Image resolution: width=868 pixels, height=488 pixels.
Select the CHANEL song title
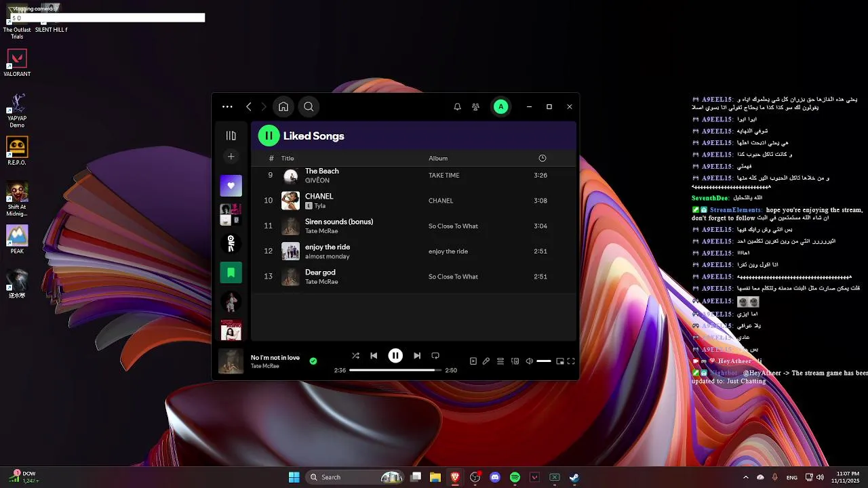319,197
